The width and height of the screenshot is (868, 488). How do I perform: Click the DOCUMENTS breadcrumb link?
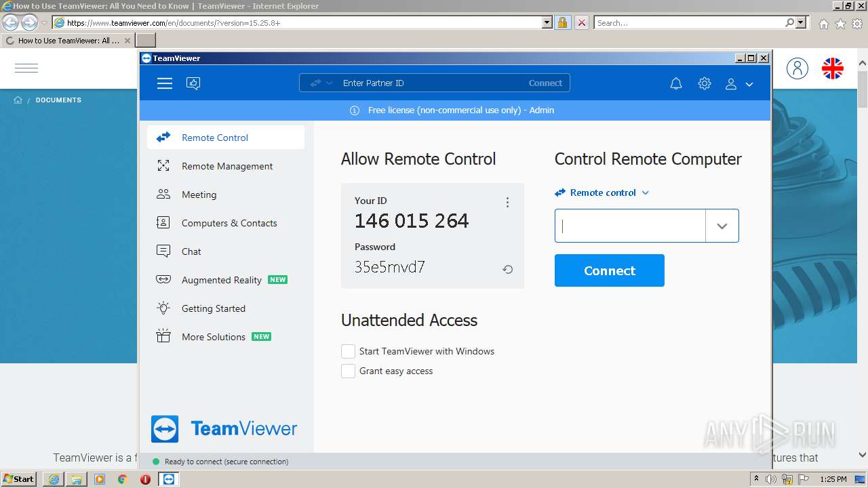click(x=58, y=100)
